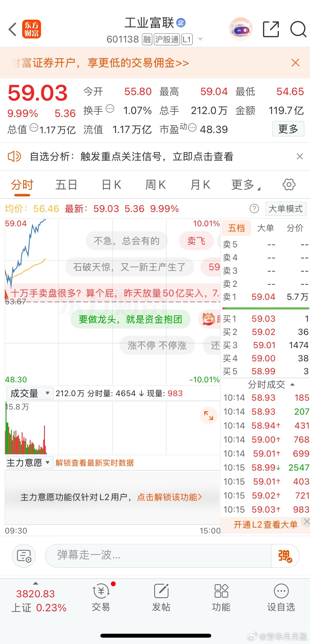This screenshot has width=310, height=644.
Task: Expand stock title dropdown arrow
Action: pos(200,39)
